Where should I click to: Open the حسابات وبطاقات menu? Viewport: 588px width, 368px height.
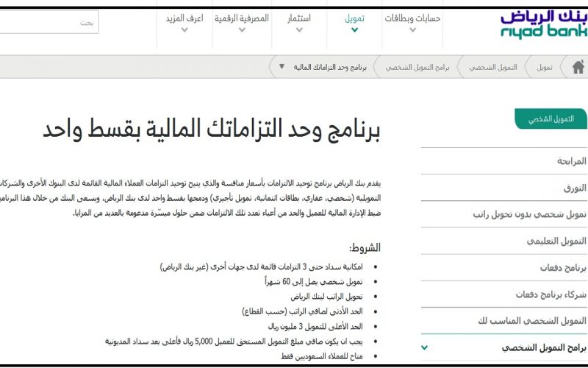coord(412,18)
